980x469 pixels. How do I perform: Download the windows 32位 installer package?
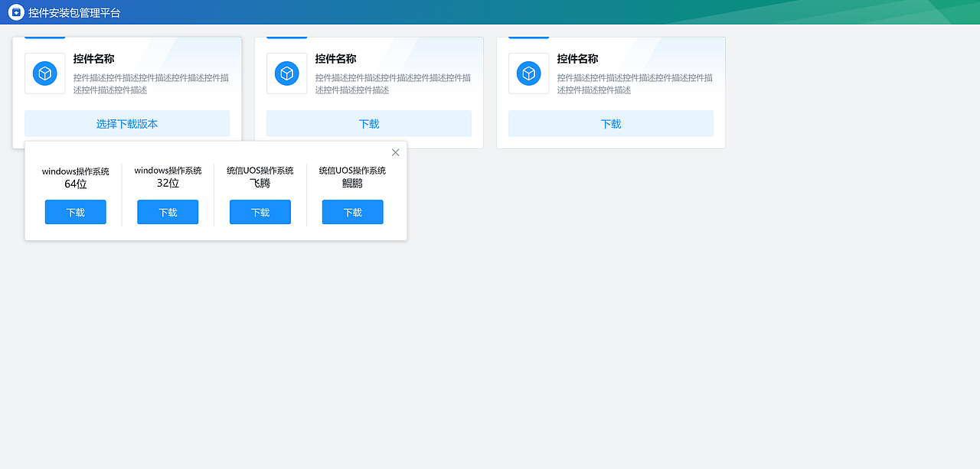[168, 212]
